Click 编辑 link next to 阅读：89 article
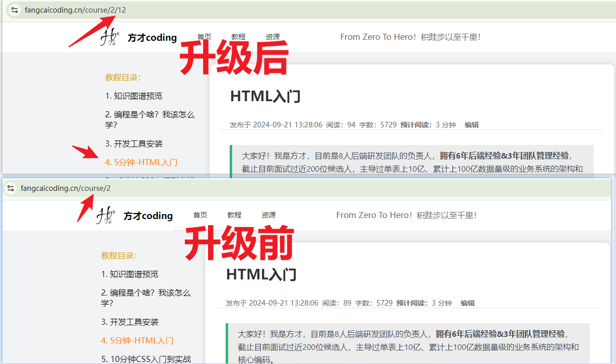Screen dimensions: 616x364 [x=467, y=303]
